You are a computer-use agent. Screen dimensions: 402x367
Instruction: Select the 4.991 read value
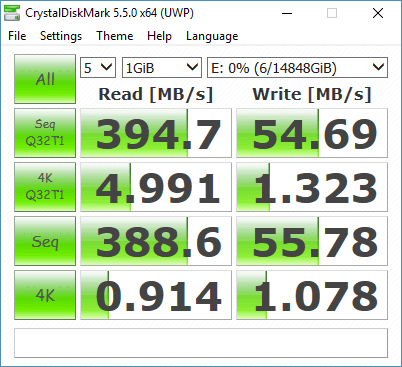coord(156,187)
